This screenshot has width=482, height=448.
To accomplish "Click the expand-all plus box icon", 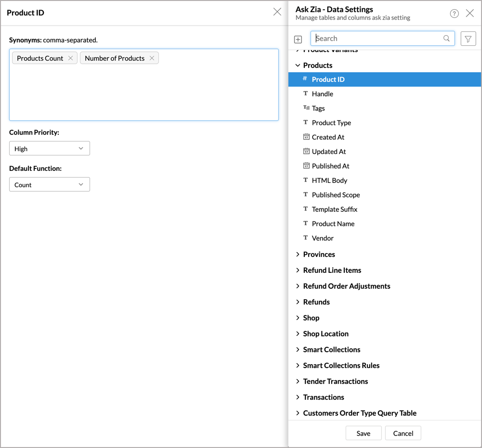I will tap(298, 39).
